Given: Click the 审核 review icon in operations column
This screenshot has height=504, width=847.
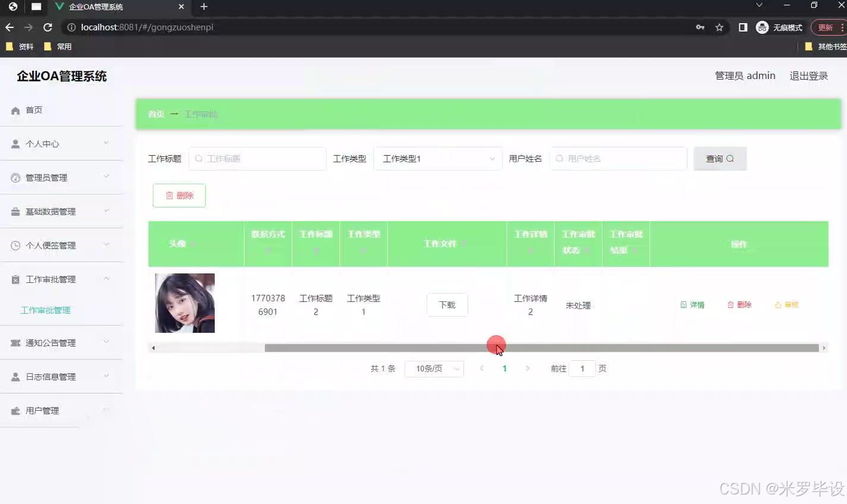Looking at the screenshot, I should 777,304.
